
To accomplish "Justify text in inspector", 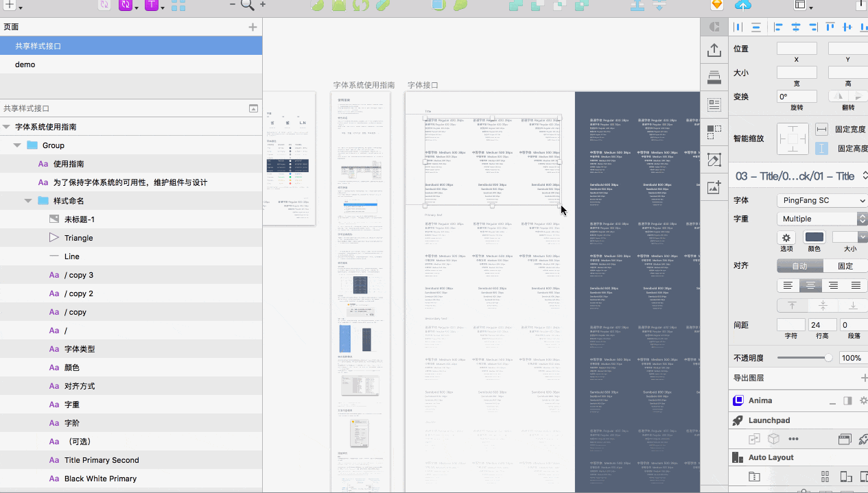I will click(x=856, y=285).
